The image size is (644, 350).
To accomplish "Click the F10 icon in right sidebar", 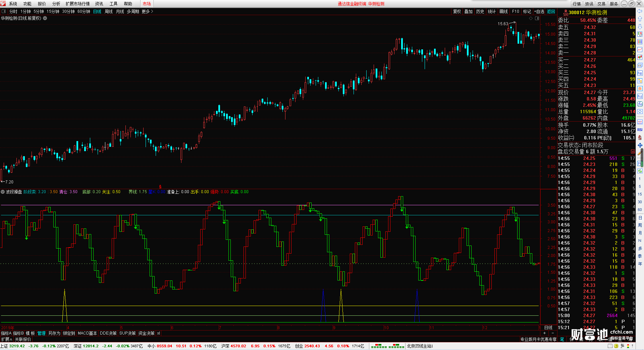I will point(640,73).
